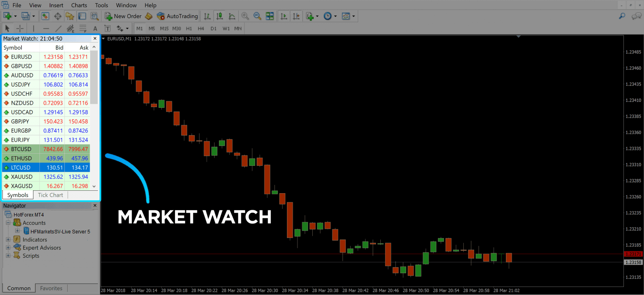644x295 pixels.
Task: Select the Text tool
Action: (x=95, y=29)
